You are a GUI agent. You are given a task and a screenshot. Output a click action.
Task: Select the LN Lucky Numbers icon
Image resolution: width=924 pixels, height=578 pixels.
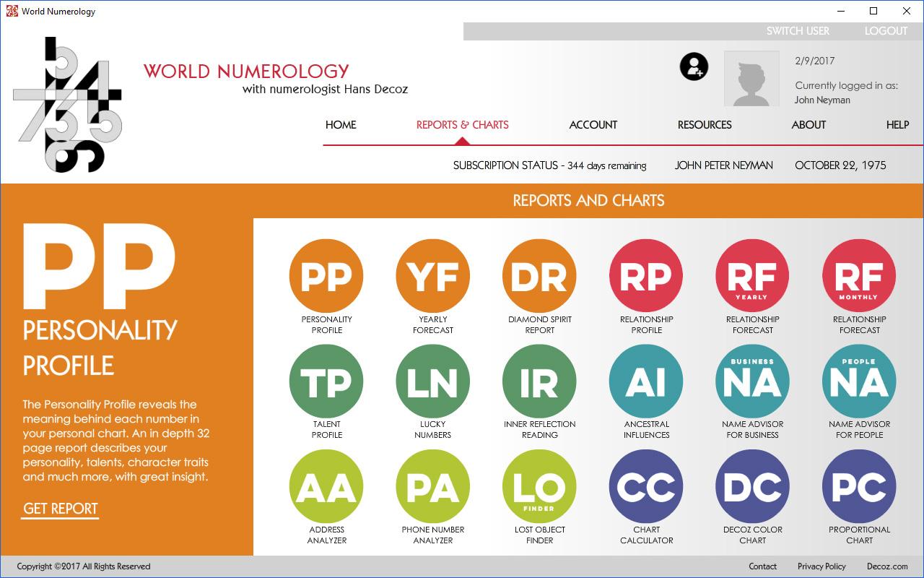tap(433, 381)
